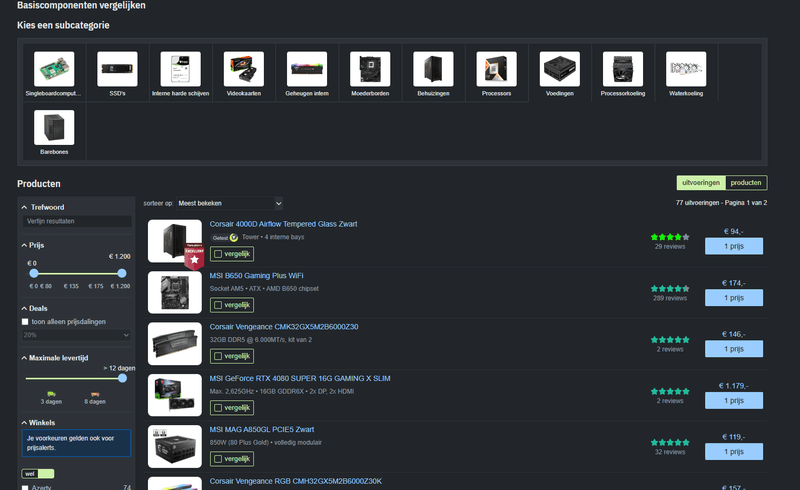The width and height of the screenshot is (800, 490).
Task: Click '1 prijs' button for € 174,-
Action: click(x=734, y=298)
